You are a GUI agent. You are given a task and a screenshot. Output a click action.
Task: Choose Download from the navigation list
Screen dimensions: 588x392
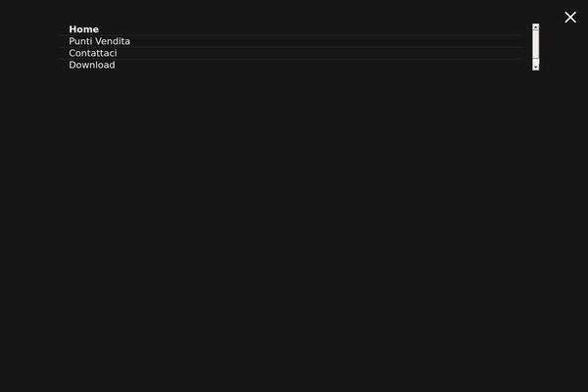(92, 65)
